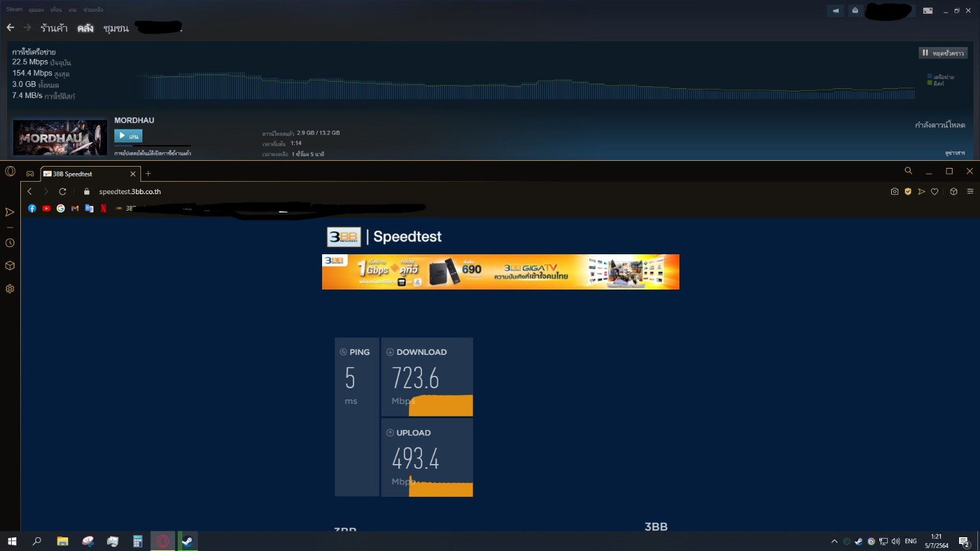Go back in the Steam window
This screenshot has width=980, height=551.
click(x=10, y=27)
